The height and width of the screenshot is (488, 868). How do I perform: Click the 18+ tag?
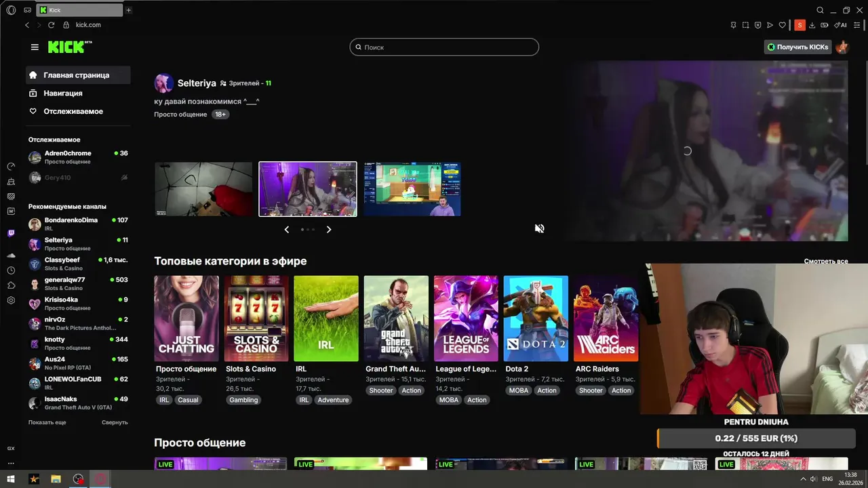220,115
